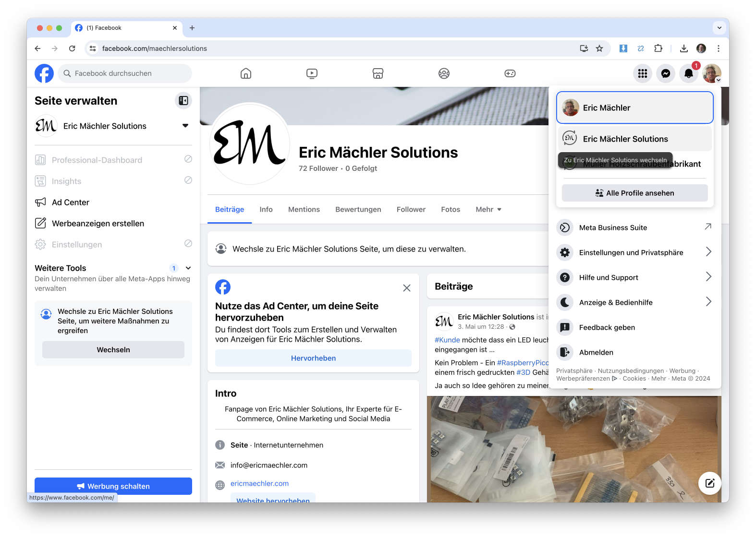Expand the Weitere Tools section

pos(188,268)
